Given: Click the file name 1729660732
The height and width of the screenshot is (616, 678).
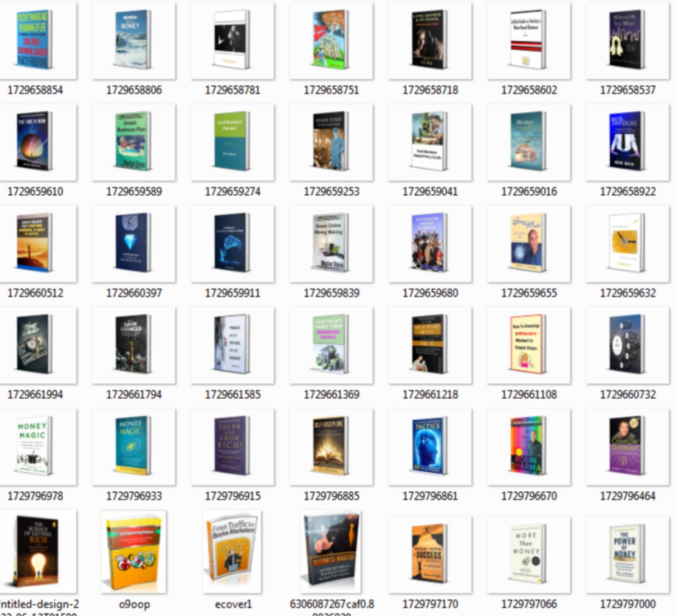Looking at the screenshot, I should (x=627, y=395).
